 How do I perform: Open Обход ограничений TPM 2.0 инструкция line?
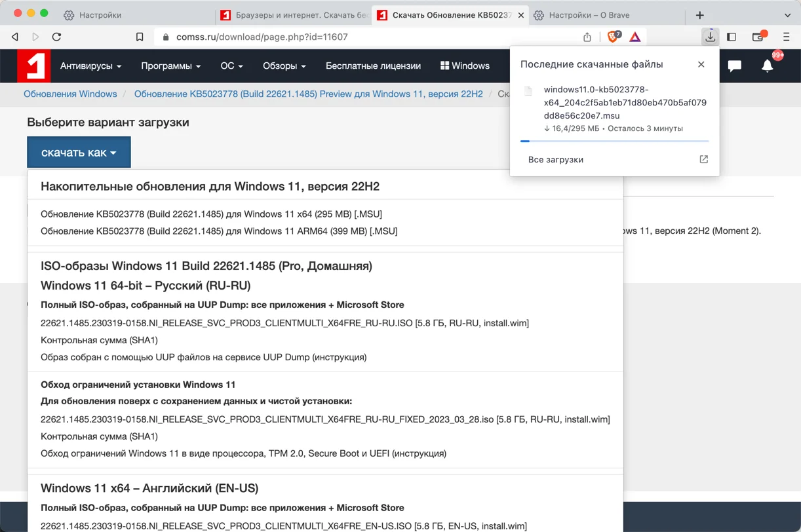243,453
